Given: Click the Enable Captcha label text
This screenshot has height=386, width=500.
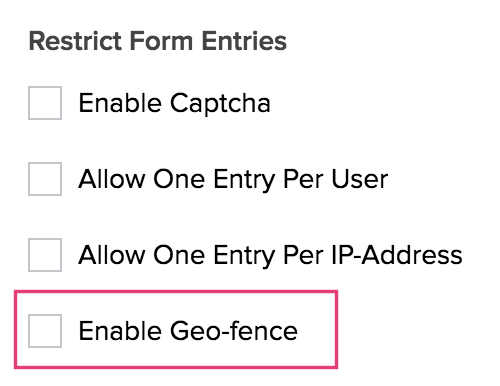Looking at the screenshot, I should [x=174, y=103].
